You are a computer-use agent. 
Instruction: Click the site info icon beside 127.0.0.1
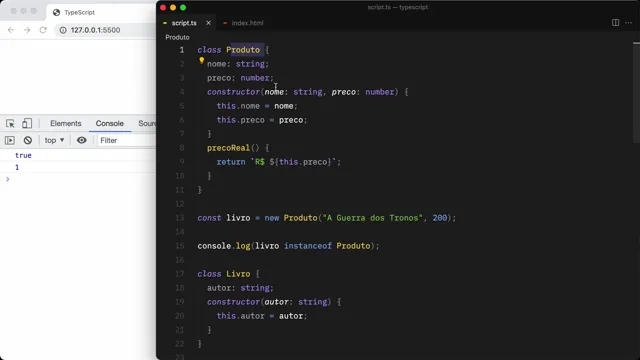(63, 30)
